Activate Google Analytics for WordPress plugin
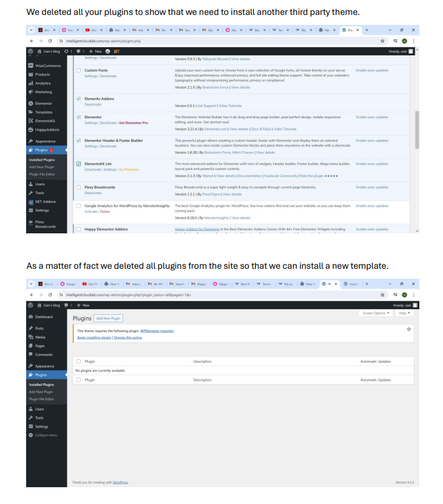 pos(91,212)
